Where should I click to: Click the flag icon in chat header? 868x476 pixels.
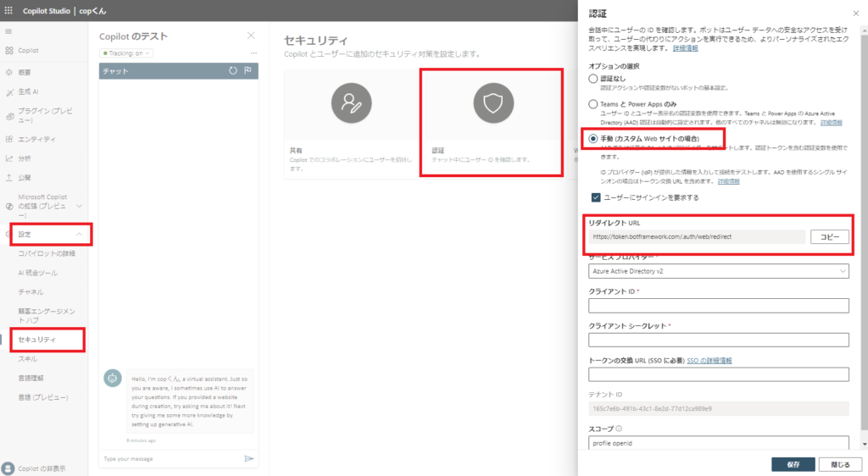point(248,71)
